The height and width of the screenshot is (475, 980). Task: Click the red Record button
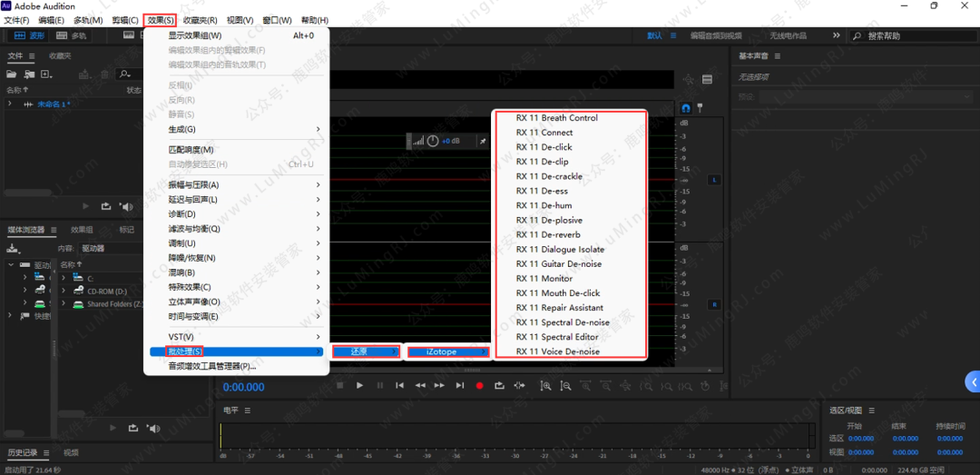coord(480,386)
